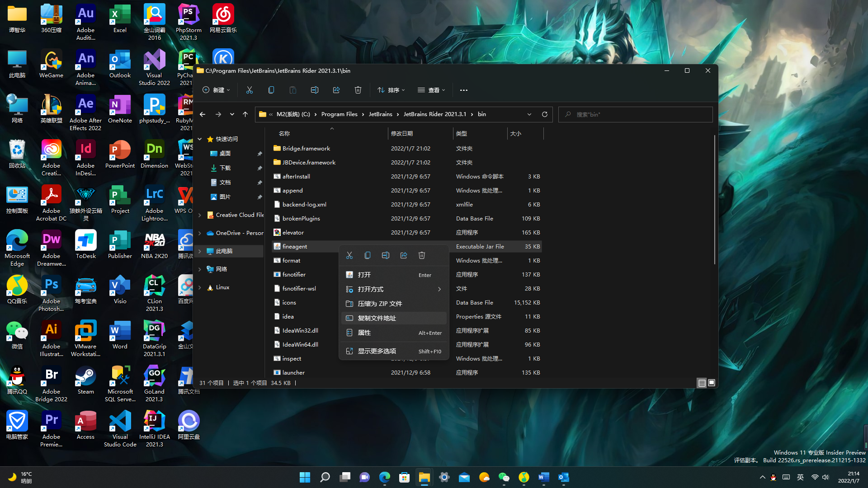Open the 新建 new item dropdown

click(x=217, y=90)
